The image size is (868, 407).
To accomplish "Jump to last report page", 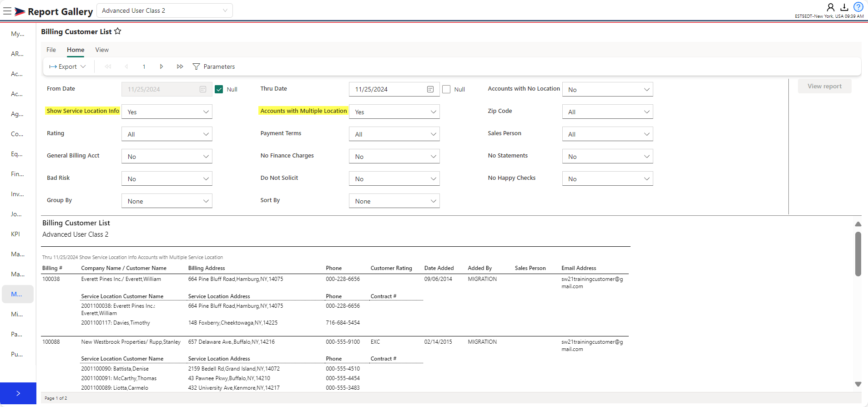I will coord(180,66).
